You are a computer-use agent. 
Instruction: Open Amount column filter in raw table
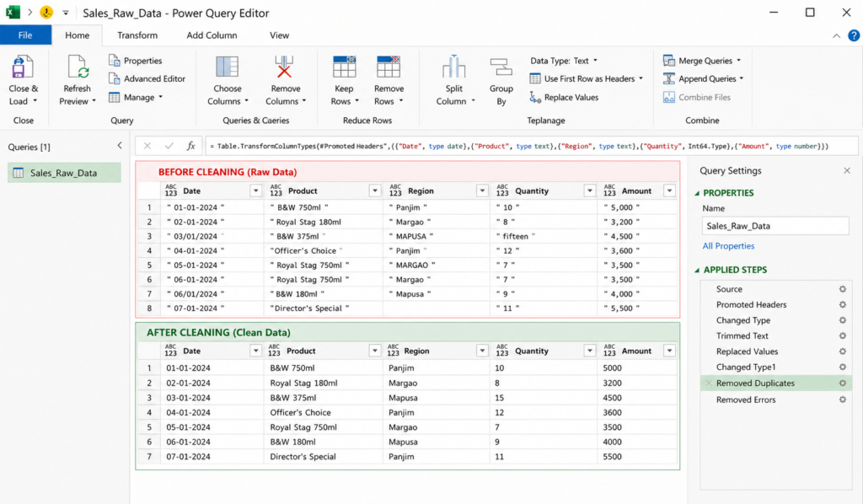[669, 191]
